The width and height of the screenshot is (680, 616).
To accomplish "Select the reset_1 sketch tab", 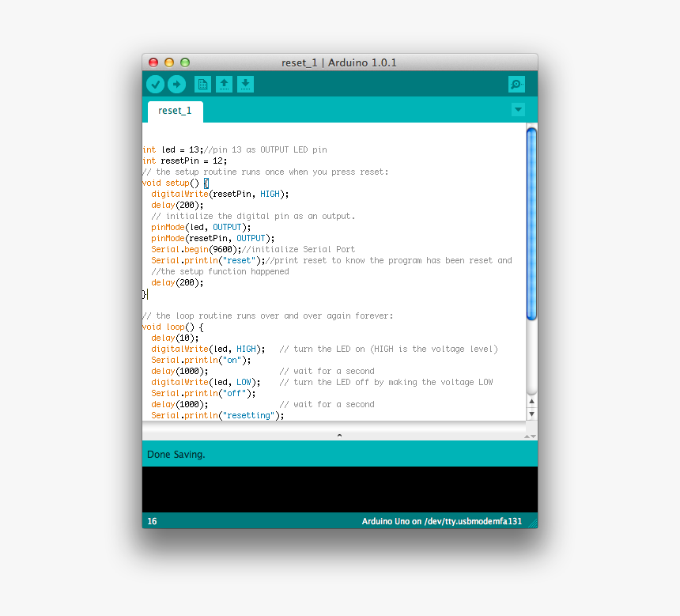I will tap(175, 111).
